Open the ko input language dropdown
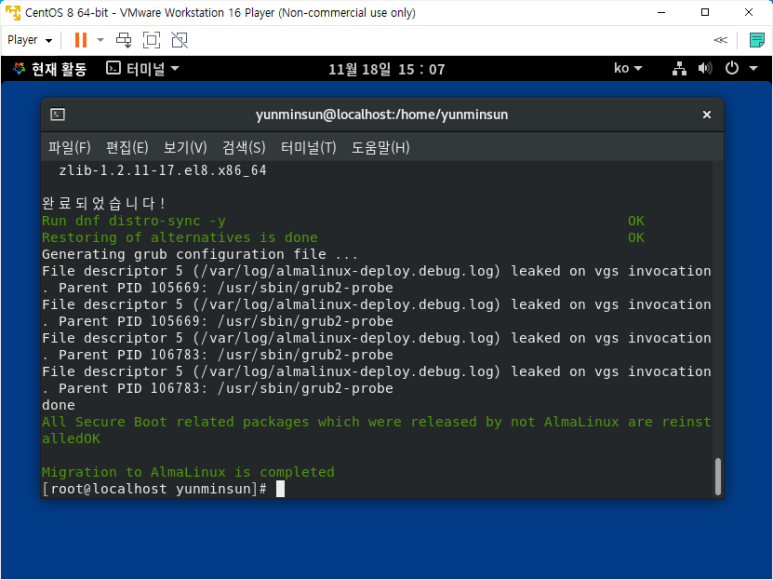The image size is (773, 580). click(x=628, y=68)
